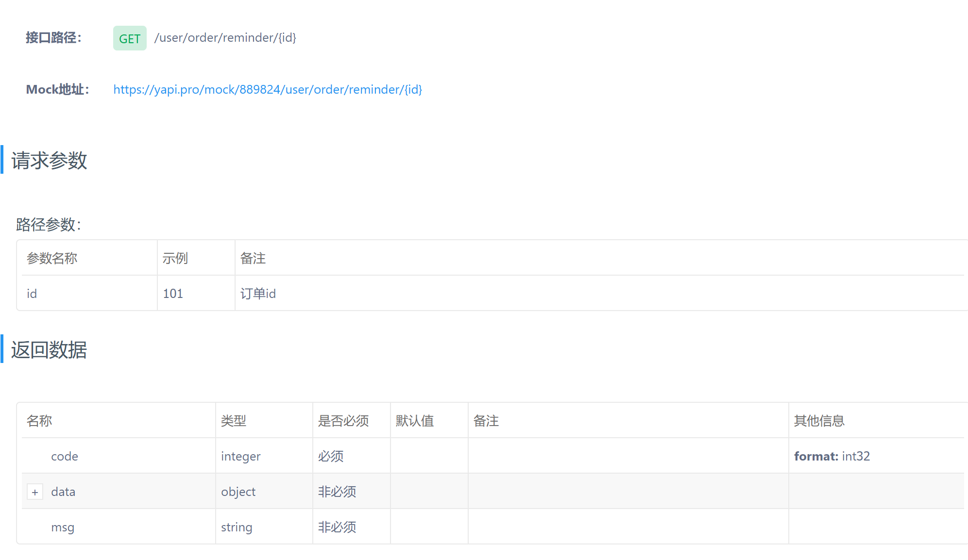Click the format: int32 info text
This screenshot has width=968, height=560.
pyautogui.click(x=832, y=456)
